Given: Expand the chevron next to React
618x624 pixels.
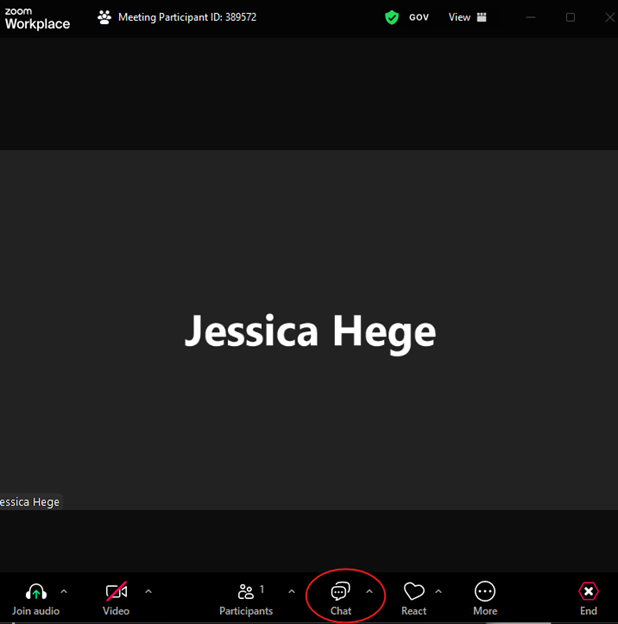Looking at the screenshot, I should pyautogui.click(x=438, y=591).
